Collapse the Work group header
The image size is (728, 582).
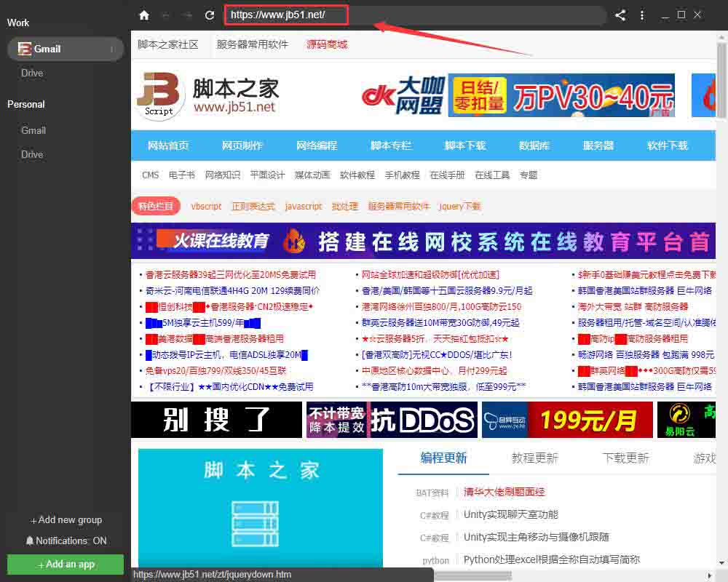coord(17,23)
